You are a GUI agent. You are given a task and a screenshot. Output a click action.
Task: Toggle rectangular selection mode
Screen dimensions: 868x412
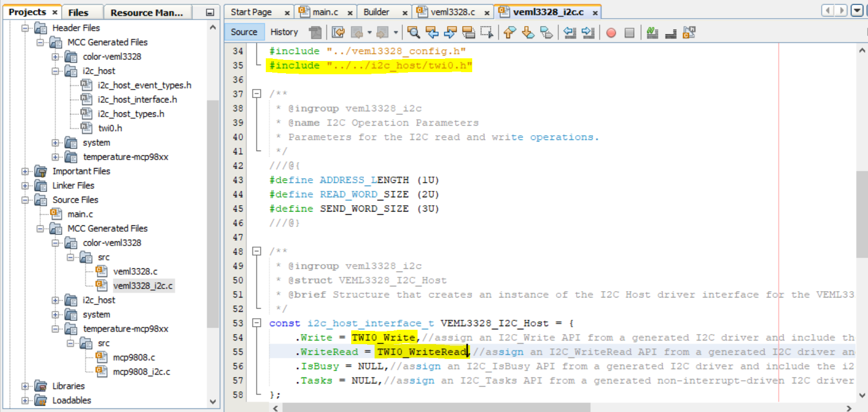tap(487, 32)
